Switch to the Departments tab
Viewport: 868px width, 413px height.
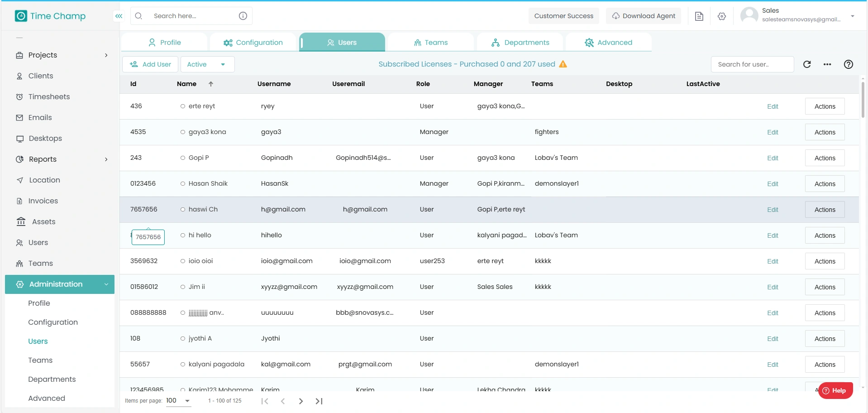[520, 43]
